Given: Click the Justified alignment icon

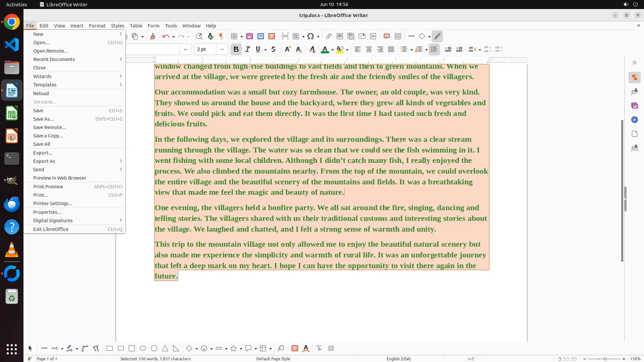Looking at the screenshot, I should 391,50.
